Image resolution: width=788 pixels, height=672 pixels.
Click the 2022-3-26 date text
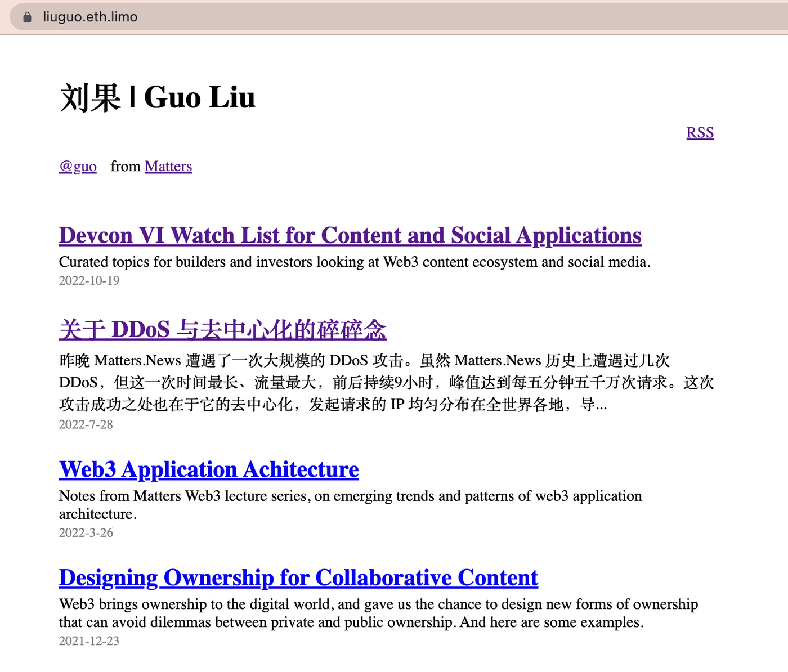86,532
